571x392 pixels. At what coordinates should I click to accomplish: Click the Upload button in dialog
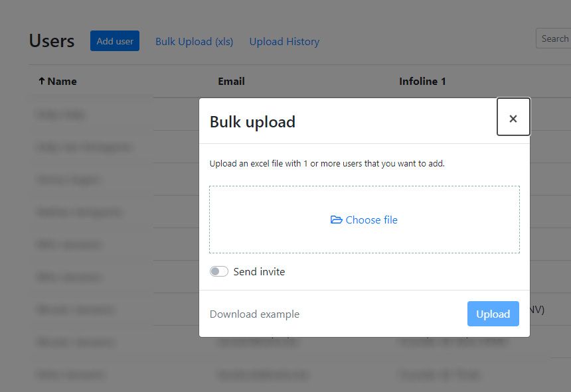tap(493, 314)
